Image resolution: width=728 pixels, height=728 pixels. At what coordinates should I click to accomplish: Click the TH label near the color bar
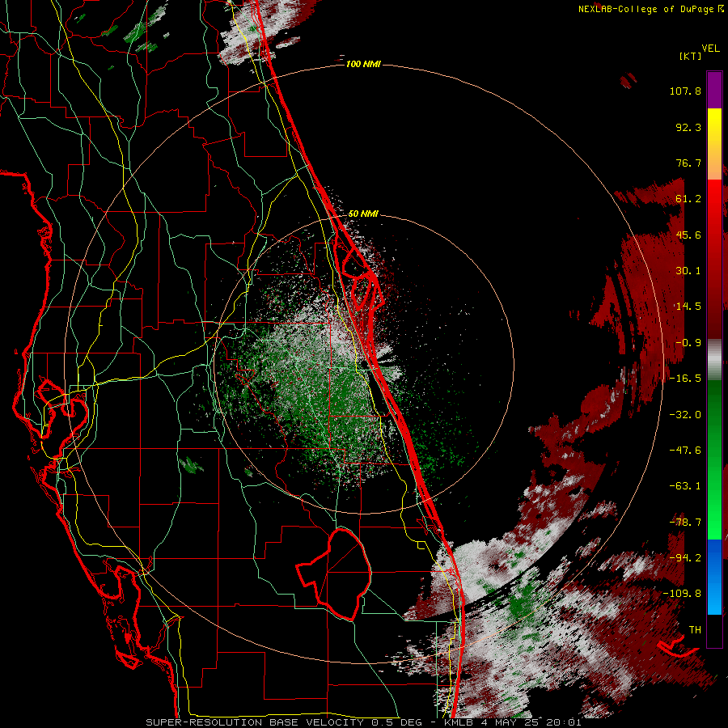pyautogui.click(x=695, y=630)
